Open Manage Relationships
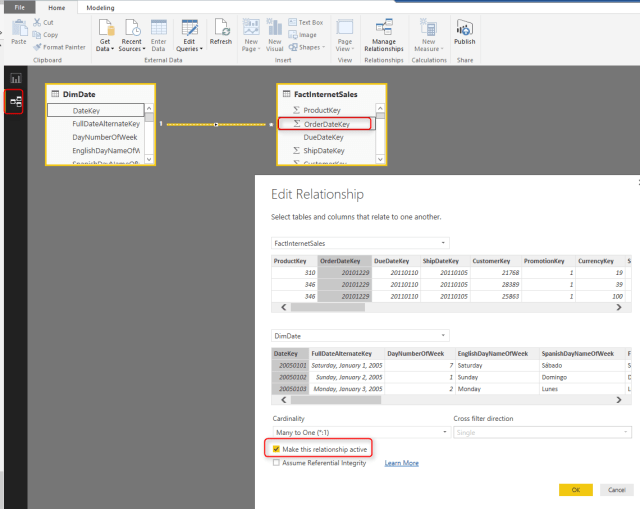This screenshot has height=509, width=640. [x=384, y=36]
